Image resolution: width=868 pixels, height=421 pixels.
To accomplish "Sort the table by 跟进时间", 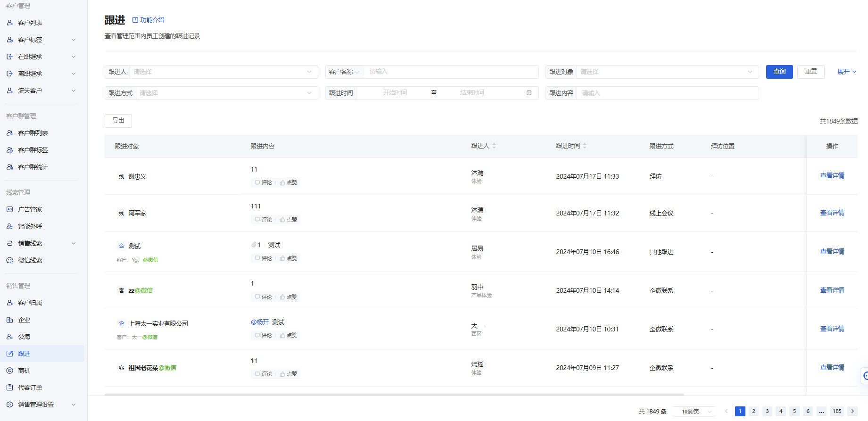I will coord(585,146).
